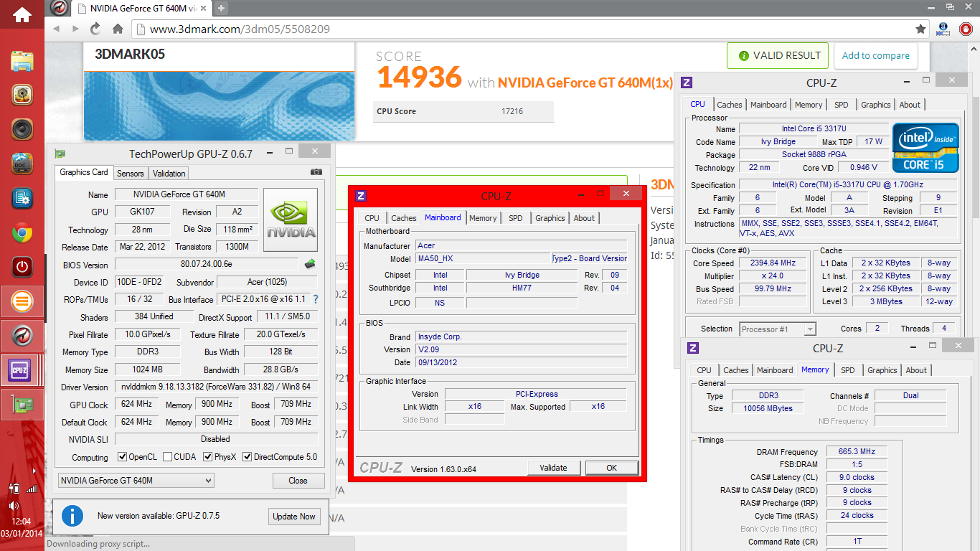Screen dimensions: 980x551
Task: Click the NVIDIA logo in GPU-Z
Action: [291, 220]
